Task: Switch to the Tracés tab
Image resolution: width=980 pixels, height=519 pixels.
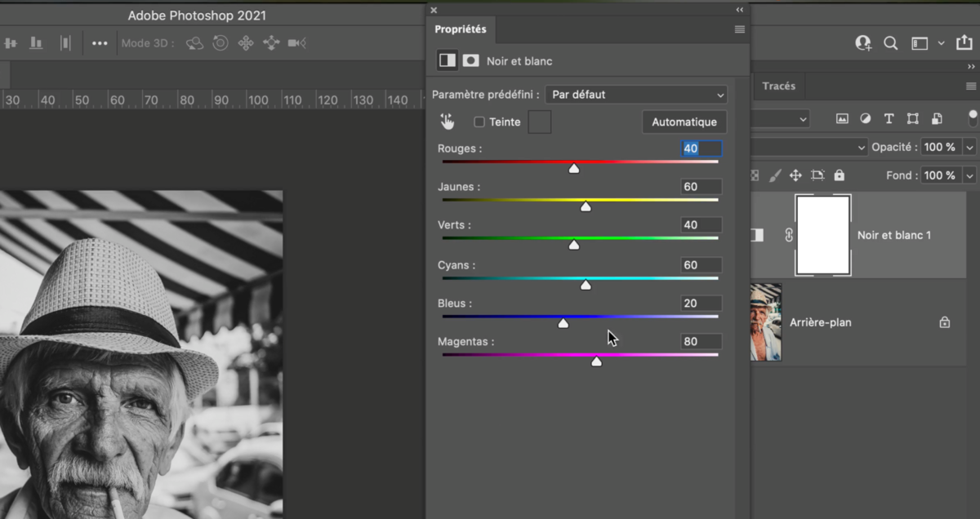Action: click(778, 86)
